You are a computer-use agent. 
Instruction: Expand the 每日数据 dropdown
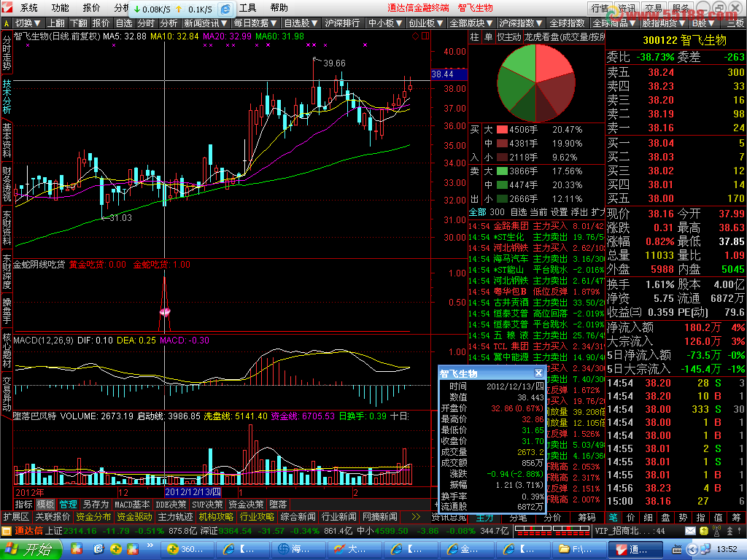click(255, 23)
